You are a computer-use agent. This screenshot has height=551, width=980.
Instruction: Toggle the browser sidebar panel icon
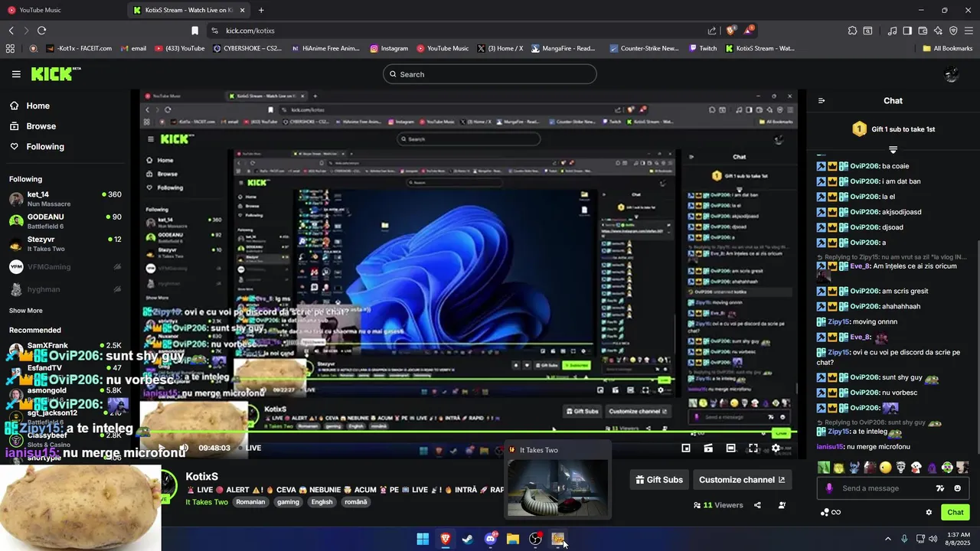907,31
